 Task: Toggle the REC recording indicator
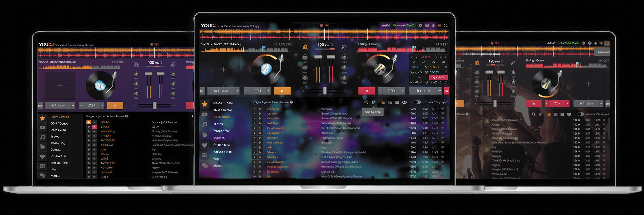pos(321,25)
